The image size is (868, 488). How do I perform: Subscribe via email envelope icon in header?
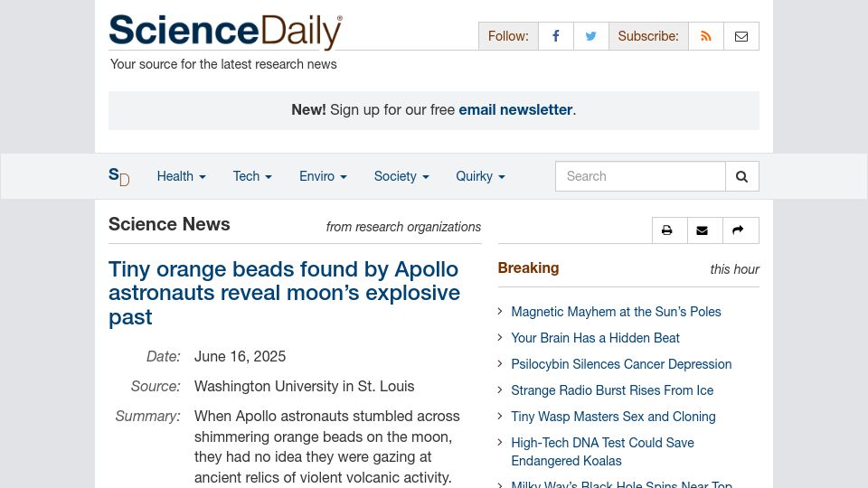pyautogui.click(x=741, y=36)
